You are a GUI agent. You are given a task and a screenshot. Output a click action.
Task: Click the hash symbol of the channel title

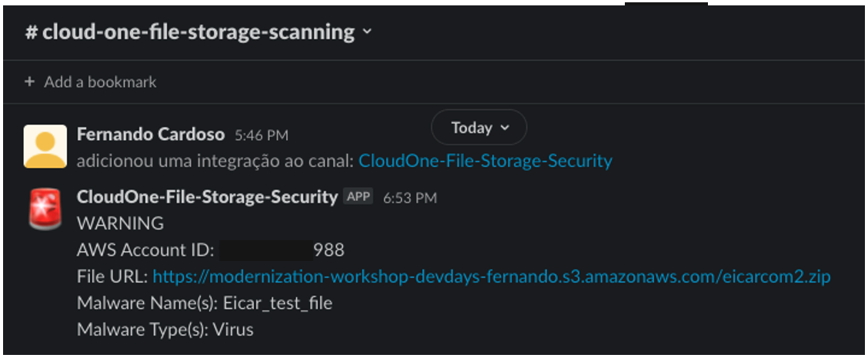tap(31, 32)
